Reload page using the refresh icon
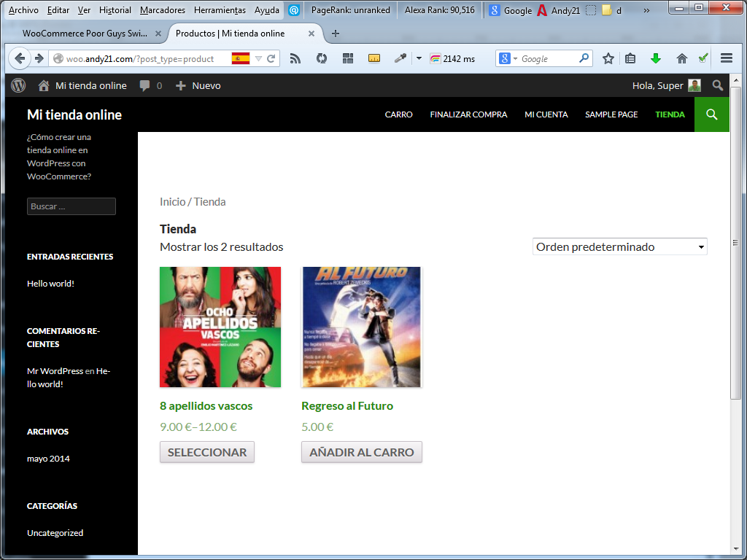 coord(271,58)
